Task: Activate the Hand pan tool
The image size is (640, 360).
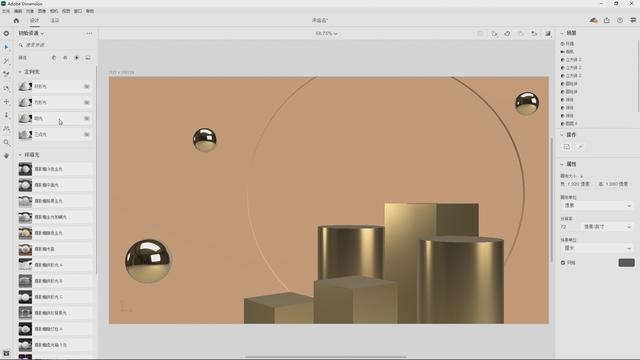Action: (x=6, y=156)
